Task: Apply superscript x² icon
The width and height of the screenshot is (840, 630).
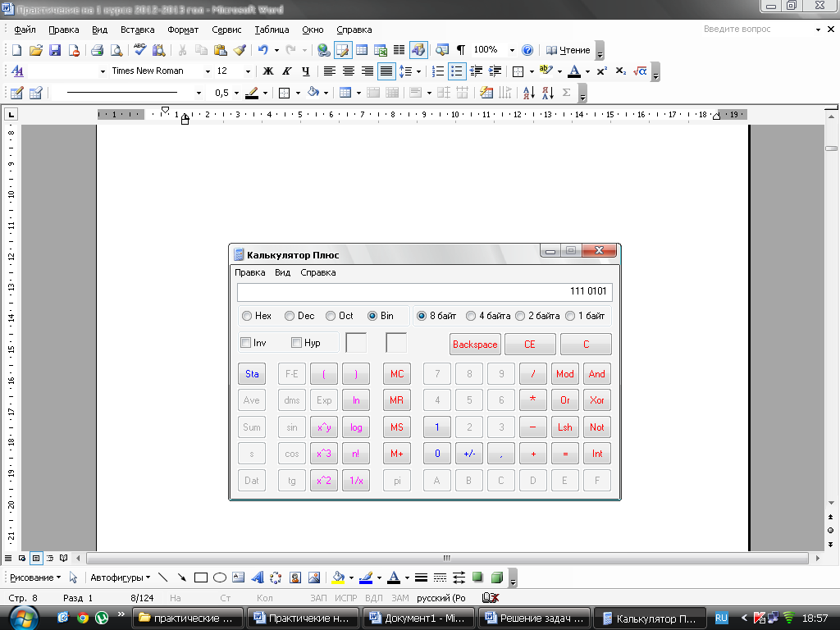Action: (x=601, y=71)
